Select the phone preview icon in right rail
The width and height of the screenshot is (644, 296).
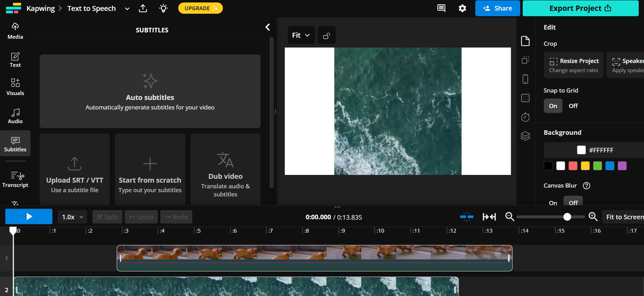coord(525,79)
